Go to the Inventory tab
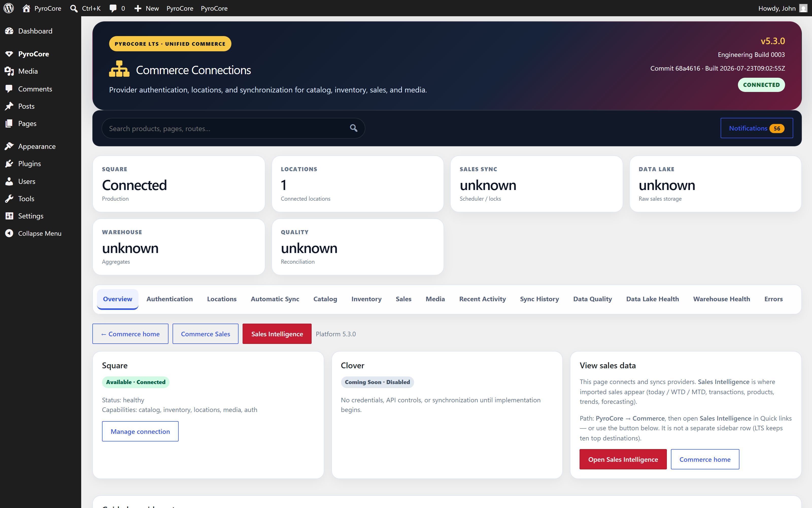Screen dimensions: 812x508 (366, 299)
